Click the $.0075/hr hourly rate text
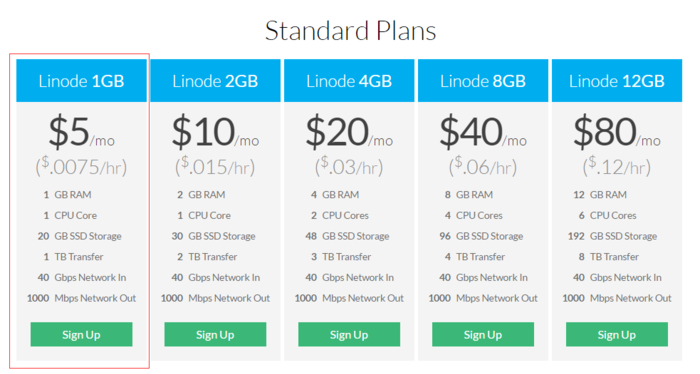This screenshot has height=374, width=700. pyautogui.click(x=81, y=167)
